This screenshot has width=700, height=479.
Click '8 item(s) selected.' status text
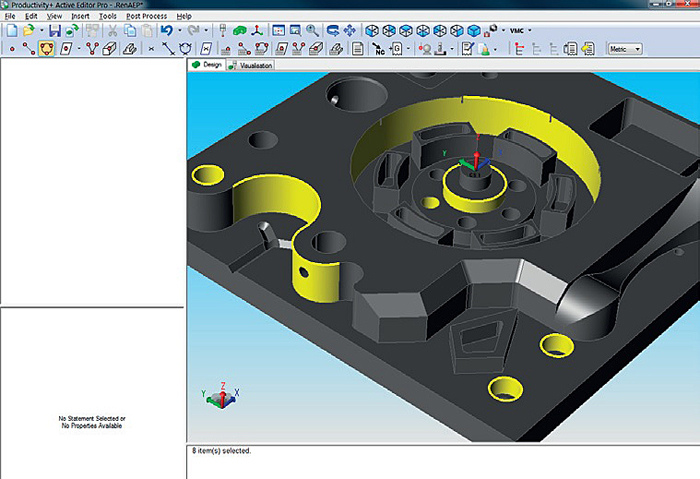pos(221,451)
